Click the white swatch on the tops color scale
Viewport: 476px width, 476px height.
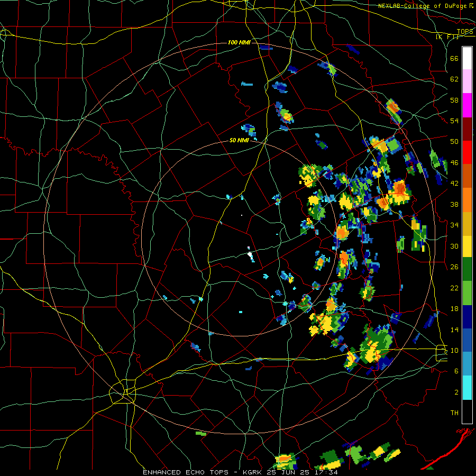[x=467, y=58]
